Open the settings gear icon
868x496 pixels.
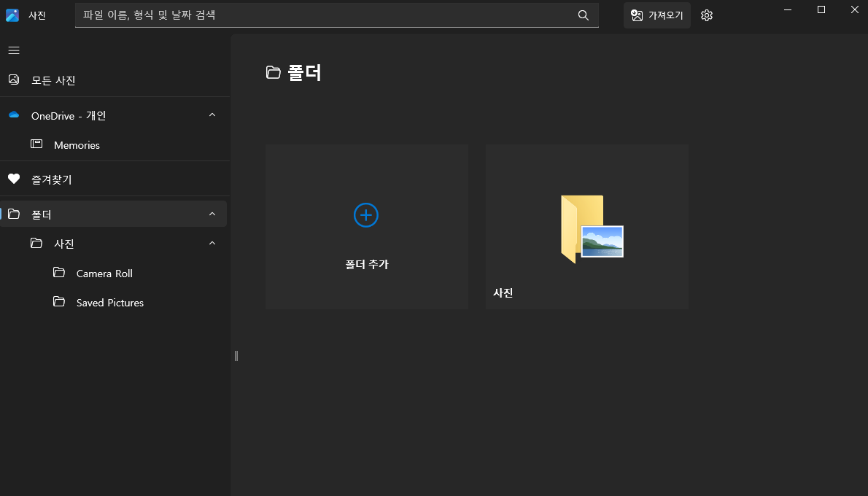tap(706, 15)
